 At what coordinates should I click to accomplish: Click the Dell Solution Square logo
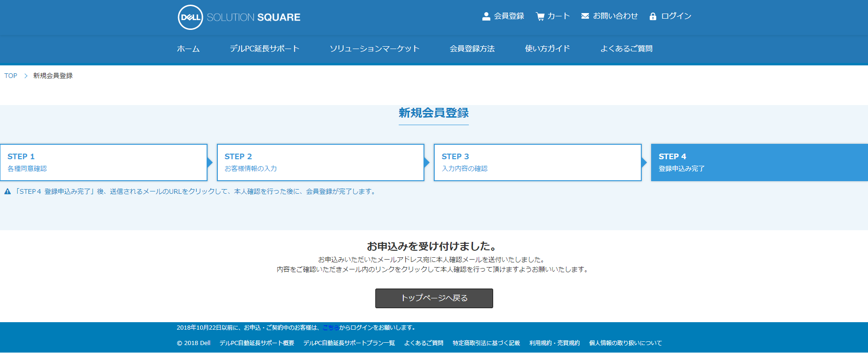[x=239, y=17]
